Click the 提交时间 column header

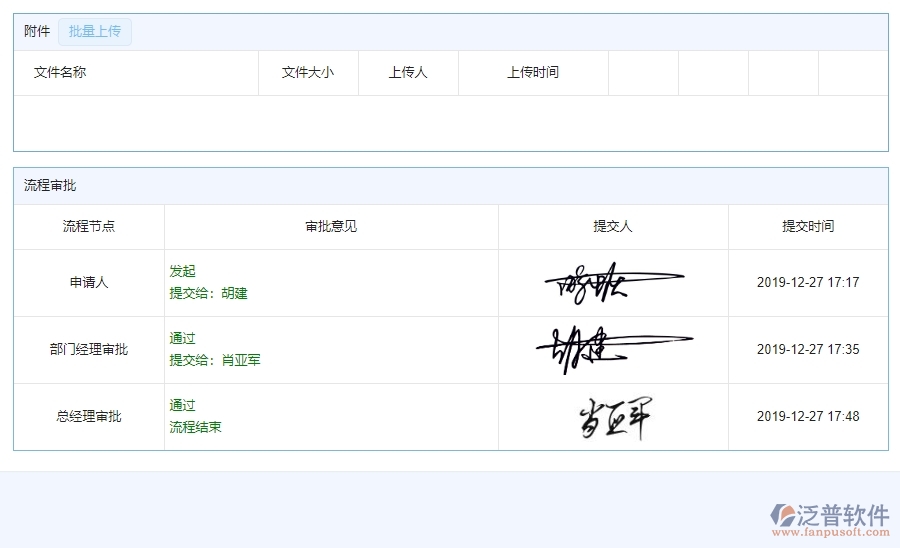(x=808, y=227)
